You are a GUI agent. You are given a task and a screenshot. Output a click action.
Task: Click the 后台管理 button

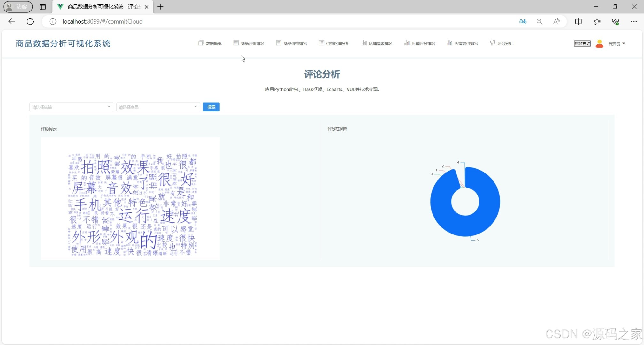pyautogui.click(x=582, y=43)
